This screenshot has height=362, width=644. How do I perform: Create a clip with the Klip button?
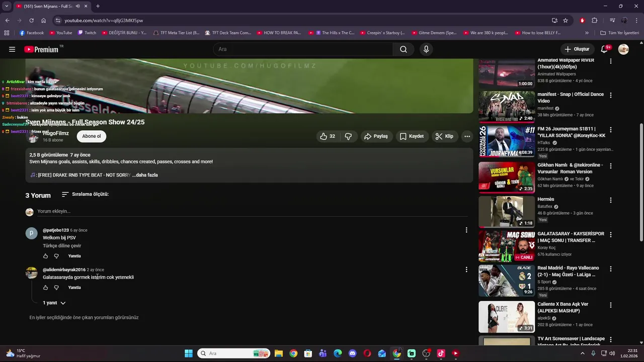[x=444, y=136]
